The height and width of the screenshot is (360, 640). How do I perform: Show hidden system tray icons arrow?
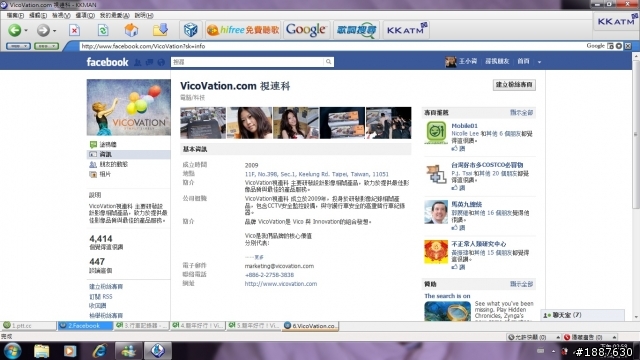(553, 351)
